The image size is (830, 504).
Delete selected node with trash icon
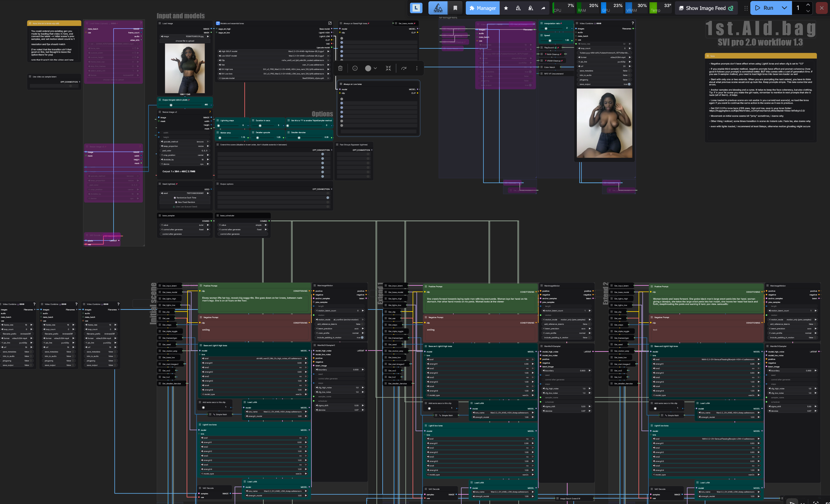(340, 68)
